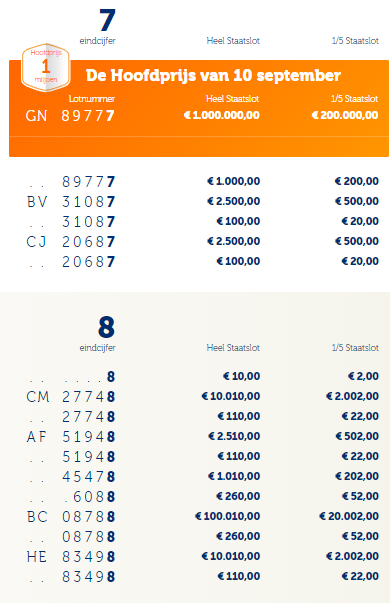This screenshot has width=390, height=603.
Task: Click the large eindcijfer 8 heading
Action: 107,327
